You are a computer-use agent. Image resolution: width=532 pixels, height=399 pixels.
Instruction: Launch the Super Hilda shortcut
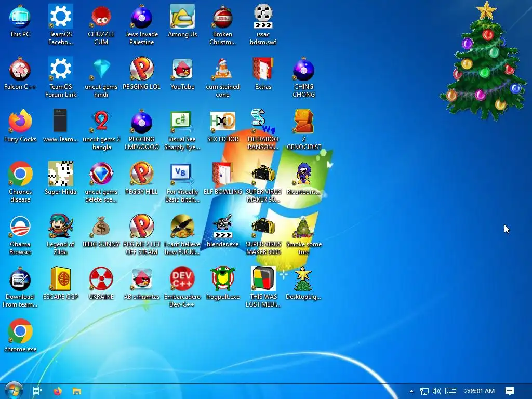[x=60, y=179]
